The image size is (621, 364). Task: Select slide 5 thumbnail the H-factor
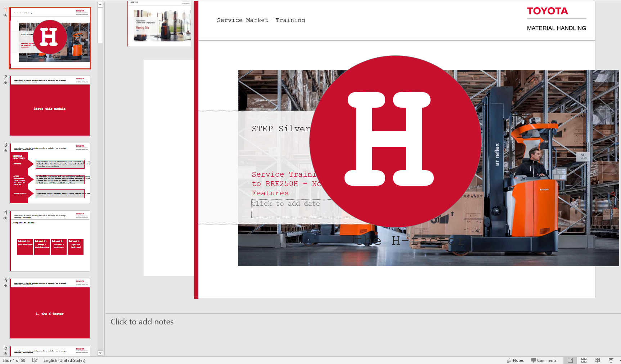[50, 308]
